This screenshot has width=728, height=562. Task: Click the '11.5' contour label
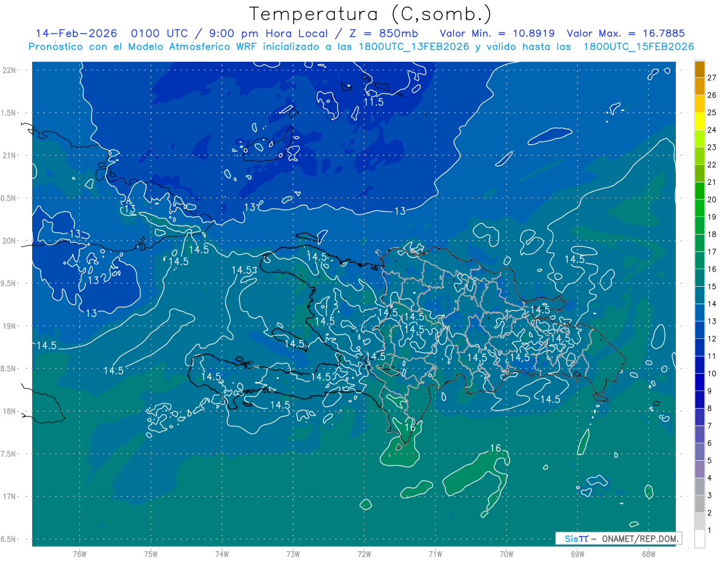374,102
